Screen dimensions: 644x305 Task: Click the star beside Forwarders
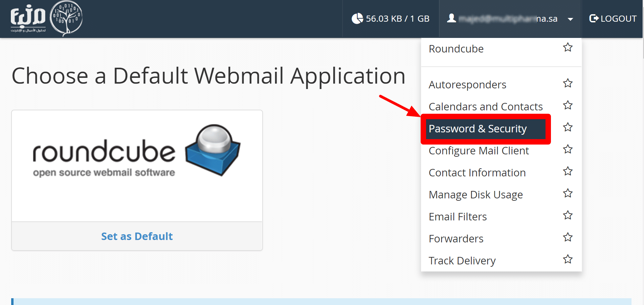[568, 237]
